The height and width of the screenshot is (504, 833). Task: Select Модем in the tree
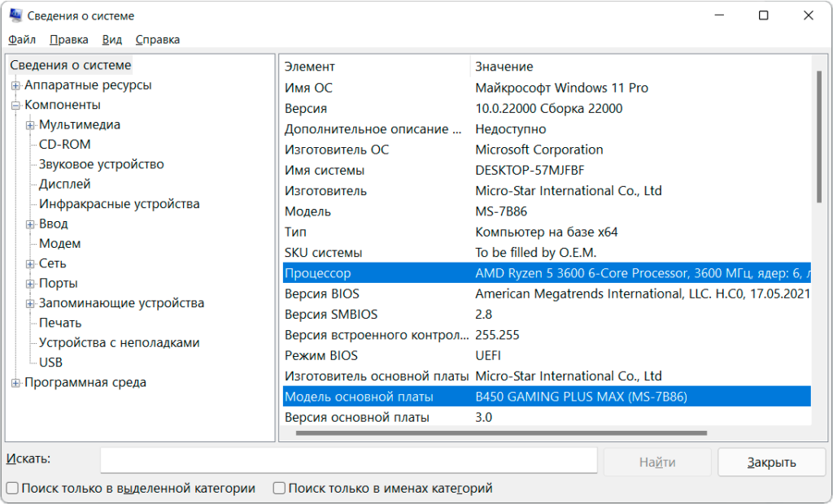pyautogui.click(x=60, y=244)
